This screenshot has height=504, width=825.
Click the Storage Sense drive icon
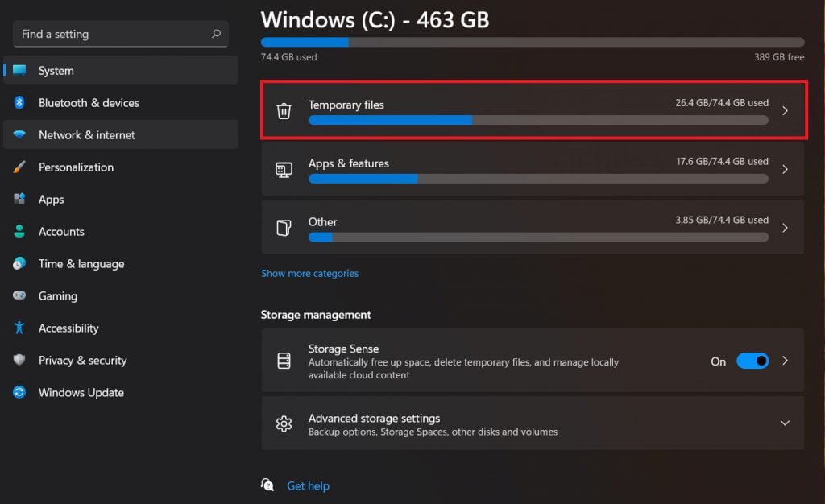point(284,361)
